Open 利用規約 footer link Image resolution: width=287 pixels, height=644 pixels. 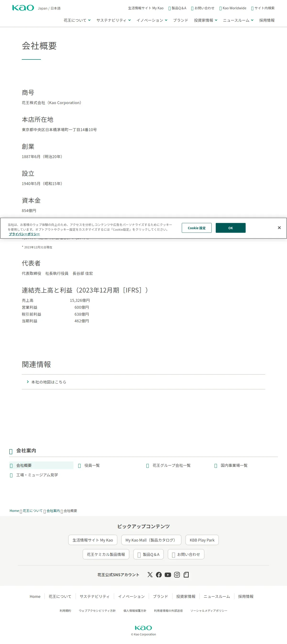coord(65,611)
